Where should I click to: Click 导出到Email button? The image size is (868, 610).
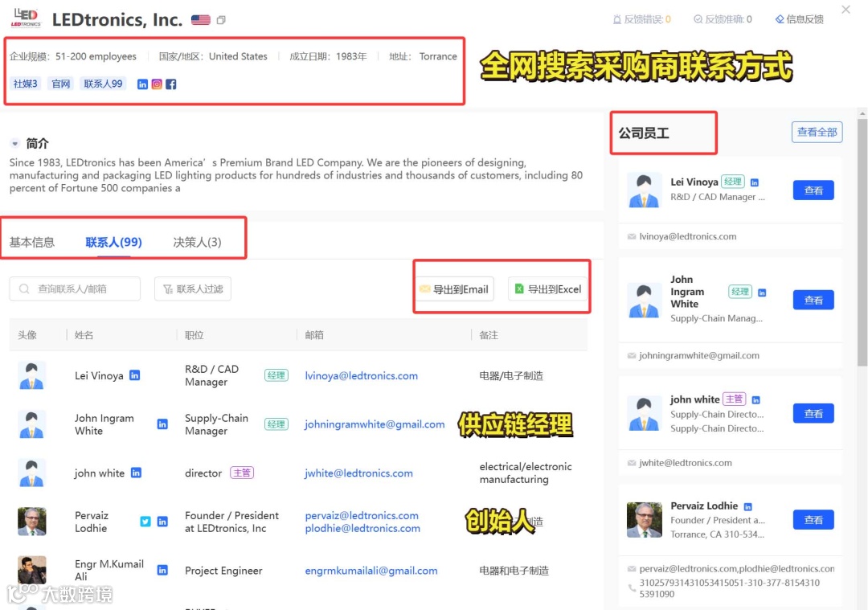[x=454, y=289]
